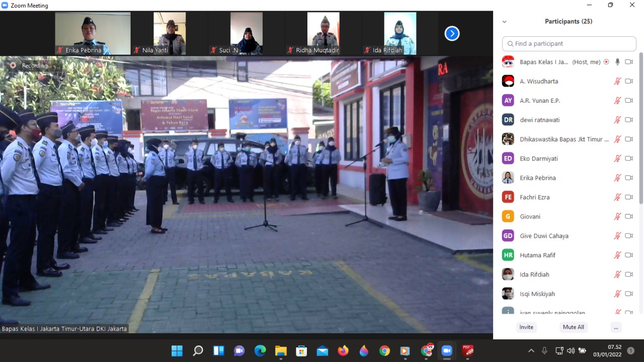Click the Recording status indicator
The height and width of the screenshot is (362, 644).
31,65
